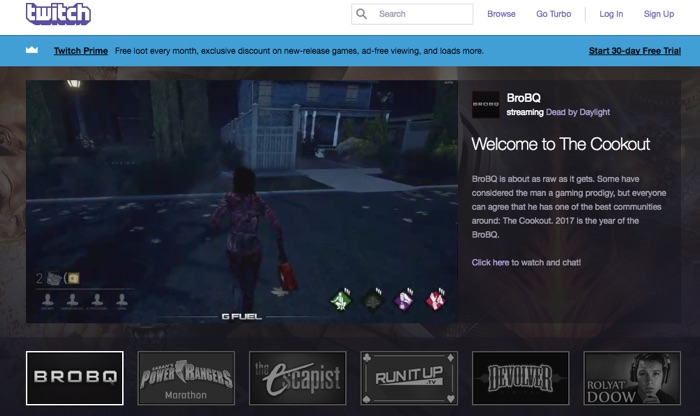Click the BroBQ description paragraph
The width and height of the screenshot is (700, 416).
coord(569,207)
